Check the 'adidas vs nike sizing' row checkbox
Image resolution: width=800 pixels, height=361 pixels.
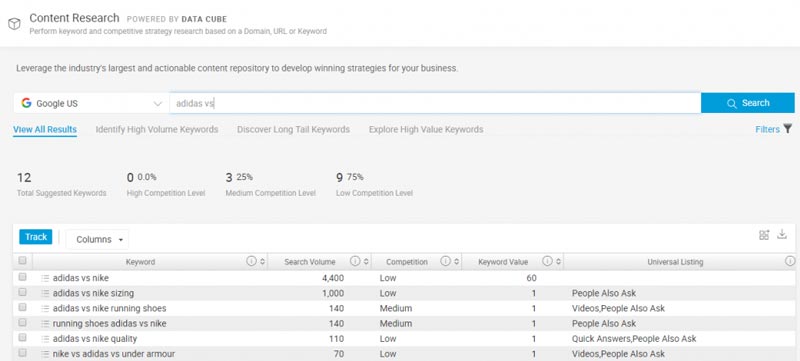(x=22, y=292)
